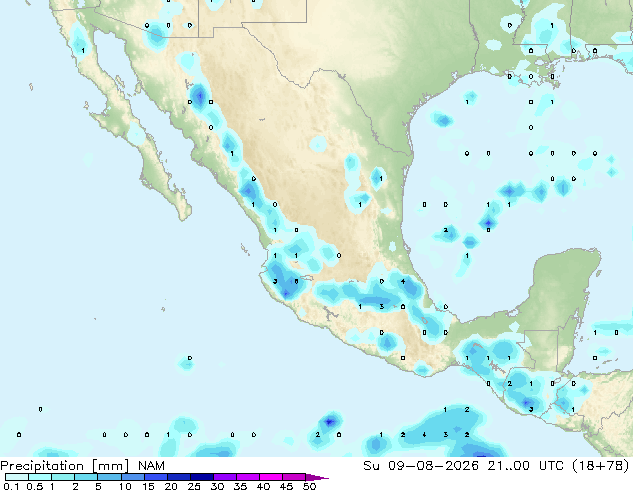The image size is (634, 490).
Task: Select the 2–5 mm legend color swatch
Action: [x=86, y=477]
